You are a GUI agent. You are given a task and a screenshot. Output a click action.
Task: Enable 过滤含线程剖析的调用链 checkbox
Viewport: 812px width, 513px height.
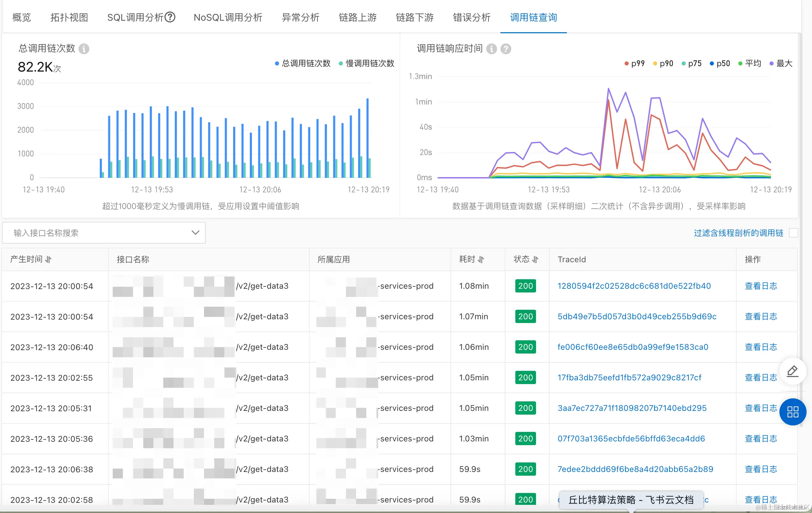click(793, 233)
